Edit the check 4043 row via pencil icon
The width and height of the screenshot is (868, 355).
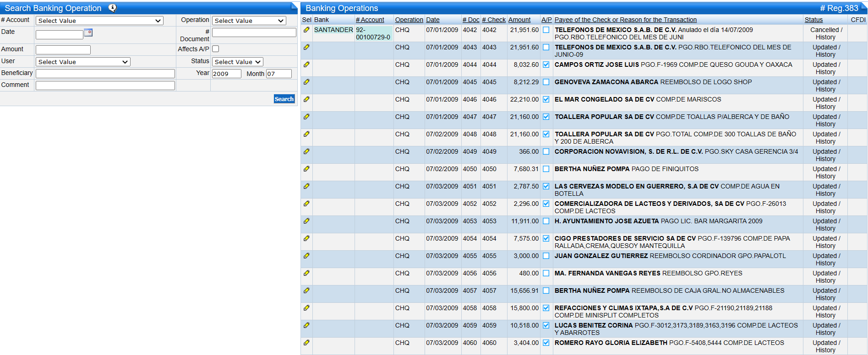click(x=306, y=47)
